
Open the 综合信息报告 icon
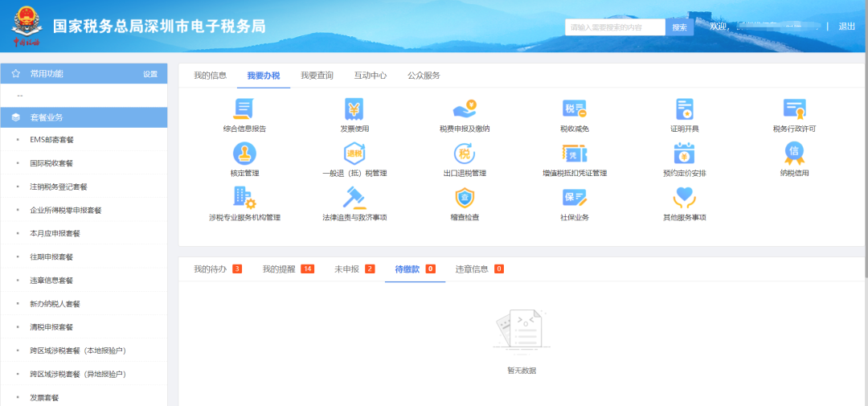242,109
